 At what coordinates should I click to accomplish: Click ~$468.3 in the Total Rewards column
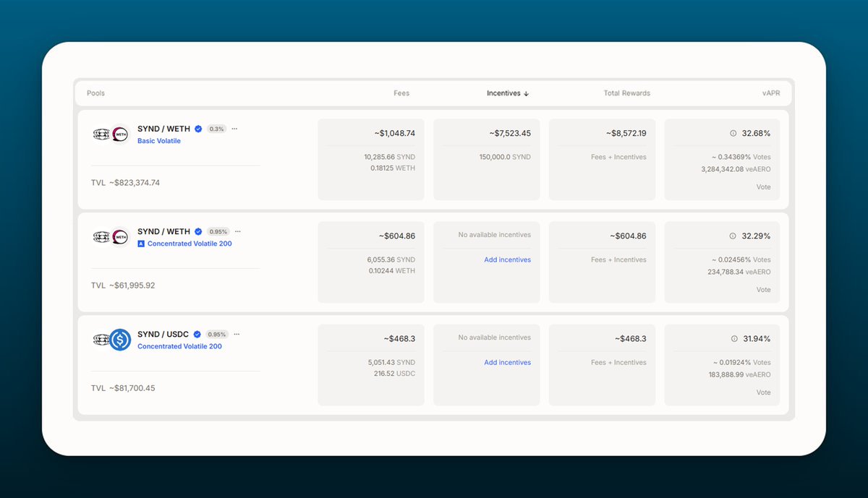pos(631,339)
